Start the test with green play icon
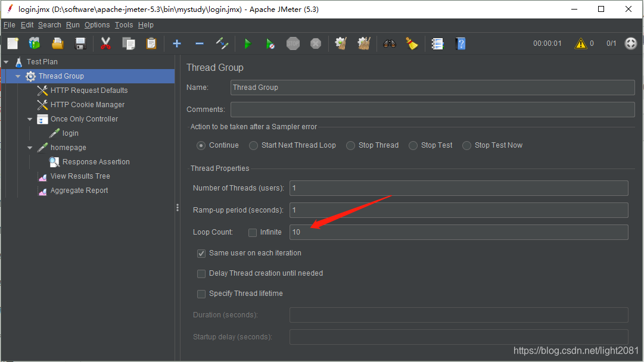This screenshot has width=644, height=362. point(247,43)
